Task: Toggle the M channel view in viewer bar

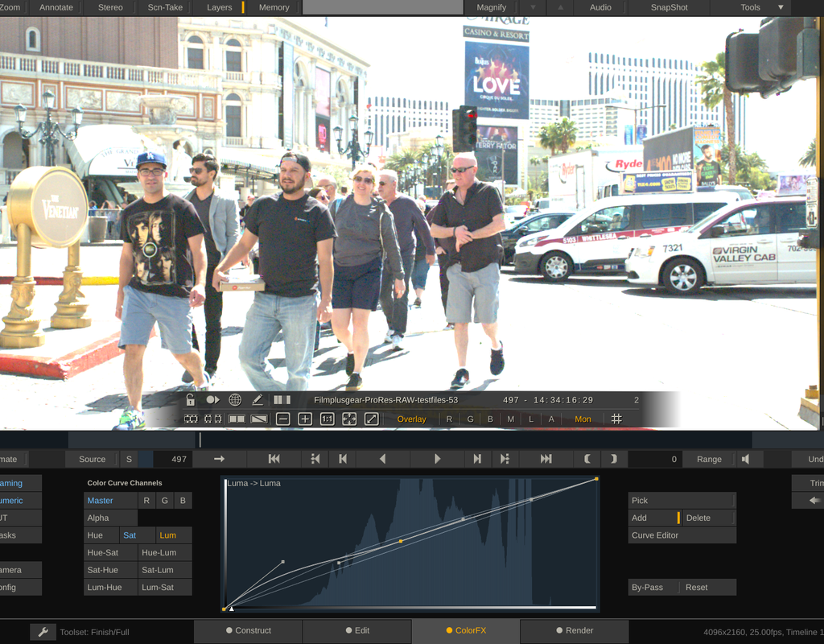Action: pos(511,419)
